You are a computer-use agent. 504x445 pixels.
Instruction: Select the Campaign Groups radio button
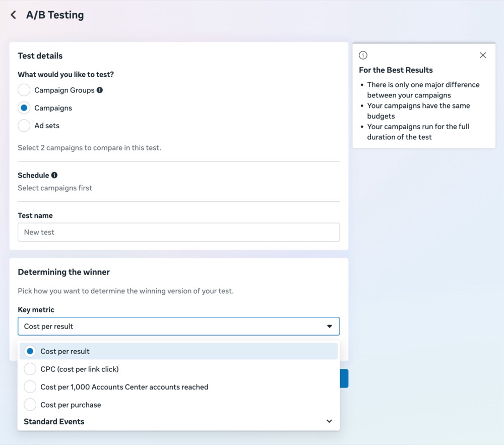point(24,90)
